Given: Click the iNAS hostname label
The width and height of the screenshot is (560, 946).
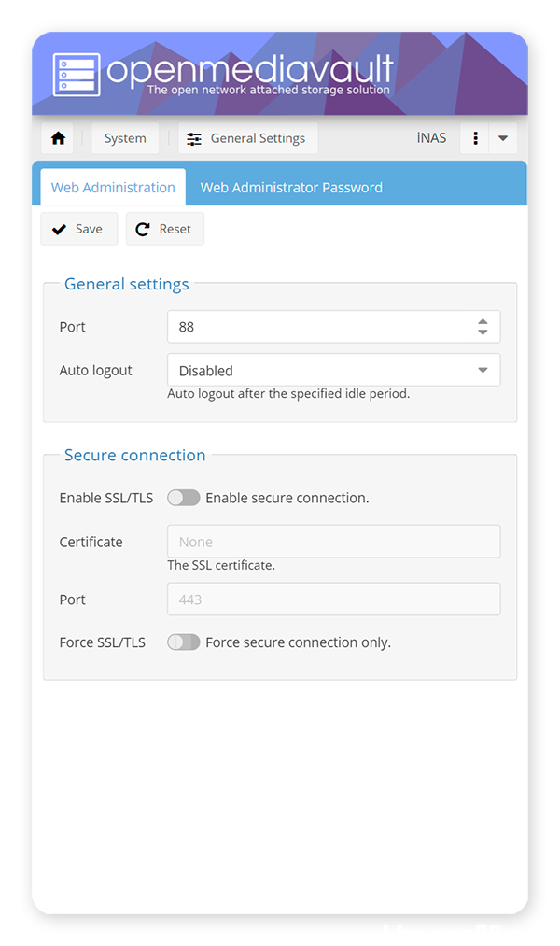Looking at the screenshot, I should point(431,138).
